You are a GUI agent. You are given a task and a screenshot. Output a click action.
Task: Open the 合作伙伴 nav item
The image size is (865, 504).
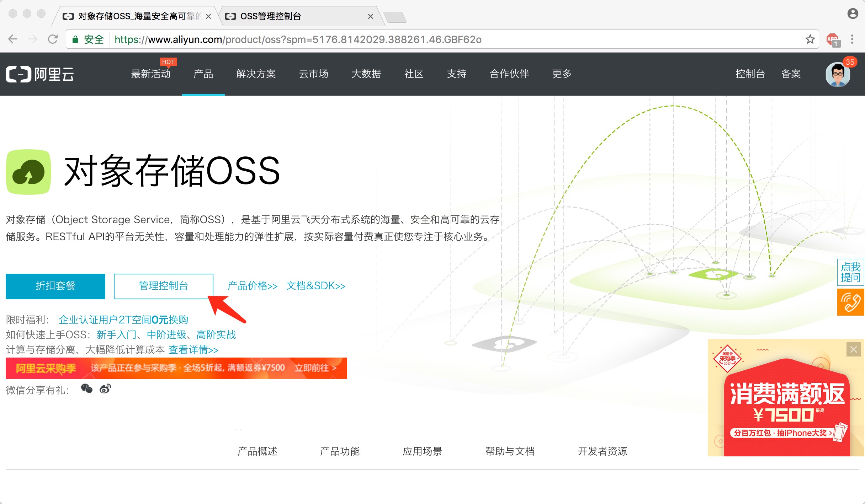[509, 74]
